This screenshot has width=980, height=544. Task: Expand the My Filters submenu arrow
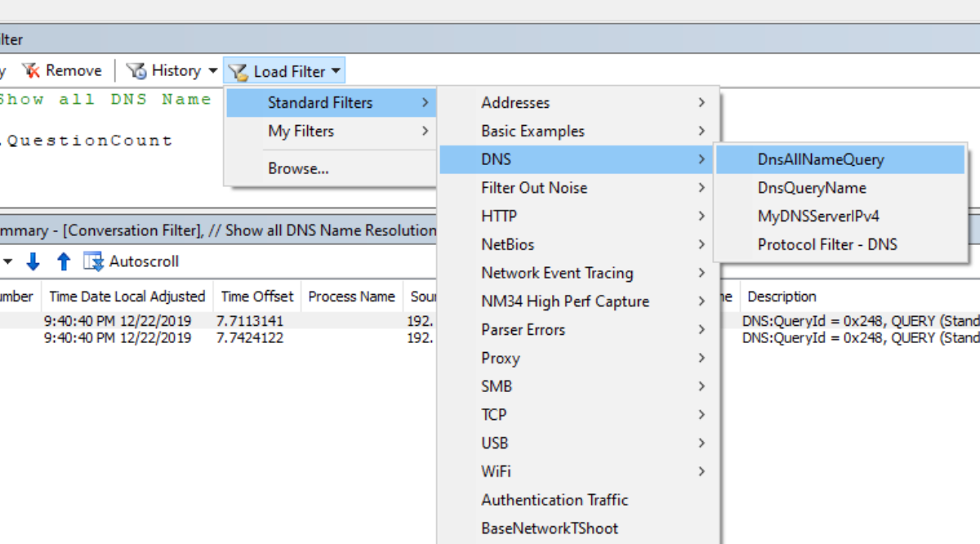(425, 131)
